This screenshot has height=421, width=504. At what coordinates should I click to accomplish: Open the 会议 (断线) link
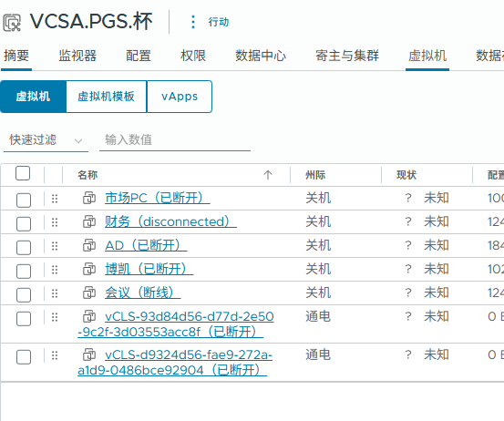(x=143, y=293)
